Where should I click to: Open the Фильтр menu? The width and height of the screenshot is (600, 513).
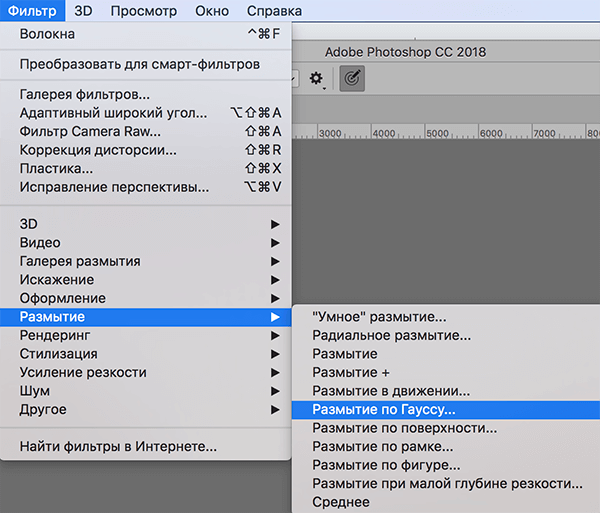pyautogui.click(x=32, y=11)
